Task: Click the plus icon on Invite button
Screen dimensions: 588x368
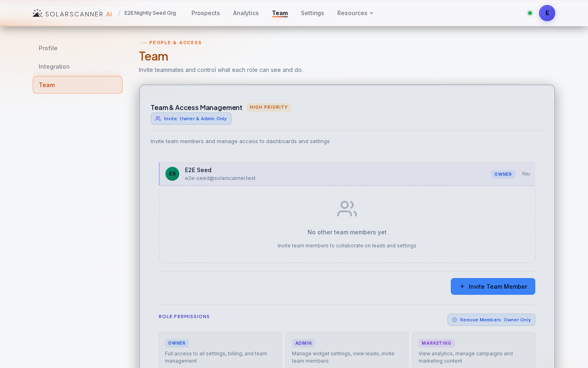Action: click(462, 286)
